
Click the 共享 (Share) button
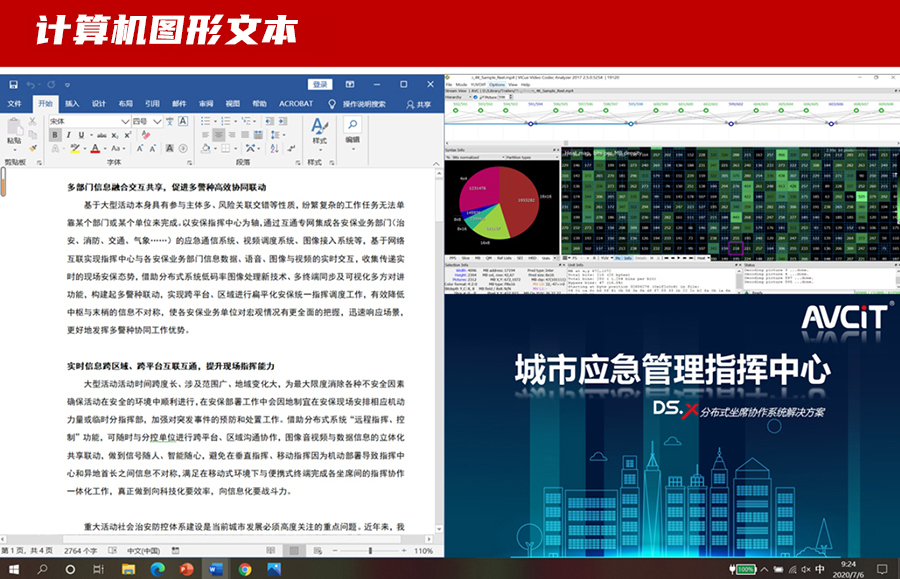(x=419, y=103)
